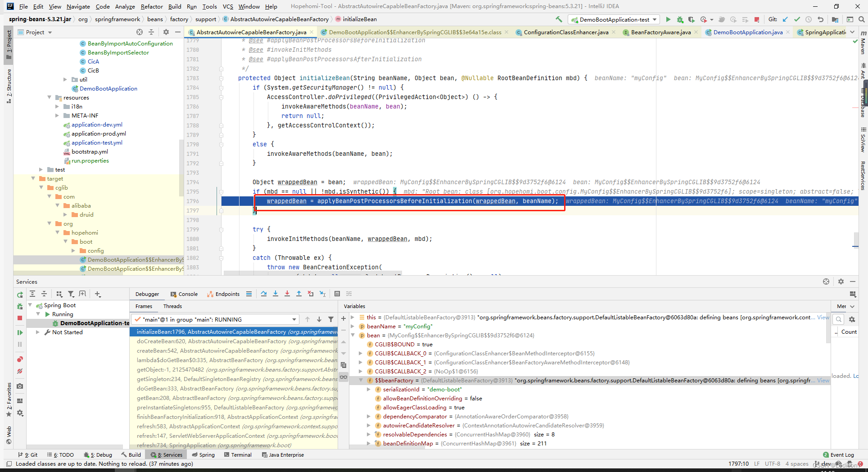Image resolution: width=868 pixels, height=472 pixels.
Task: Step Out with blue up arrow
Action: (299, 294)
